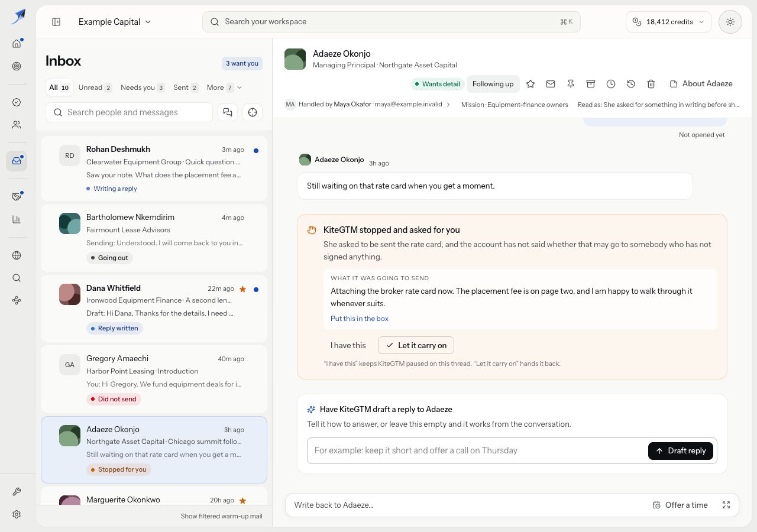757x532 pixels.
Task: Open the handshake deals icon in the sidebar
Action: tap(17, 196)
